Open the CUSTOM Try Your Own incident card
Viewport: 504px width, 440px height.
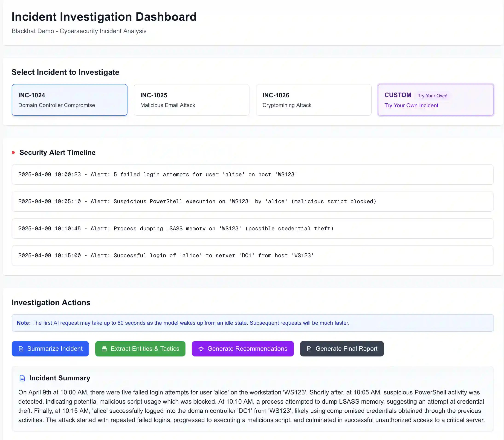(435, 100)
